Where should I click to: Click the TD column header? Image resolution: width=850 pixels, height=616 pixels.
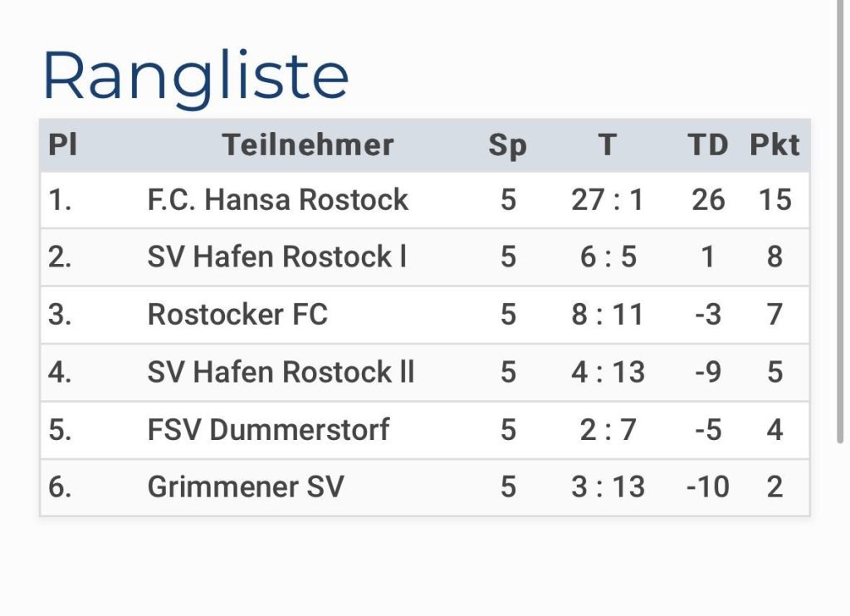tap(708, 144)
